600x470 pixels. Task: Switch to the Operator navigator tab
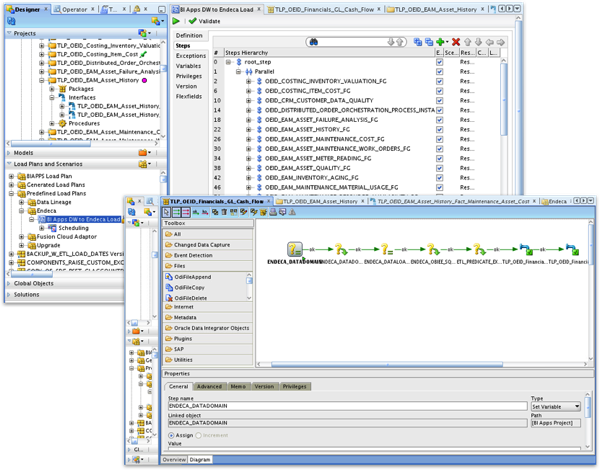point(74,9)
